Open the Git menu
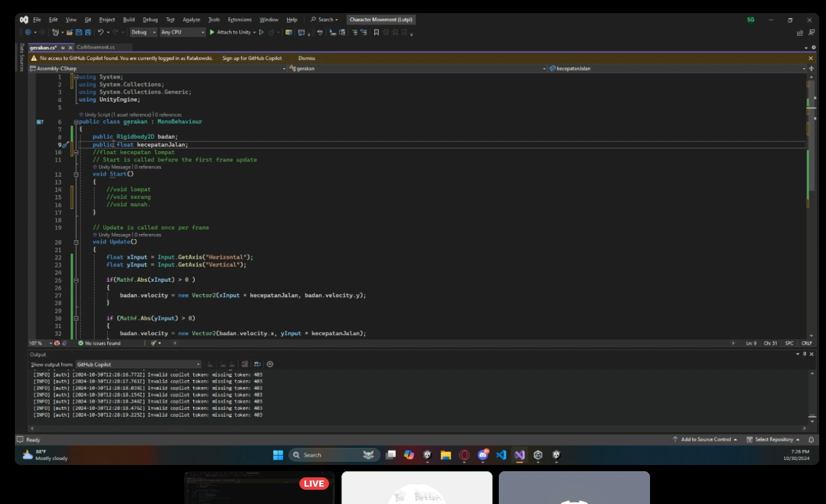Image resolution: width=826 pixels, height=504 pixels. 88,20
